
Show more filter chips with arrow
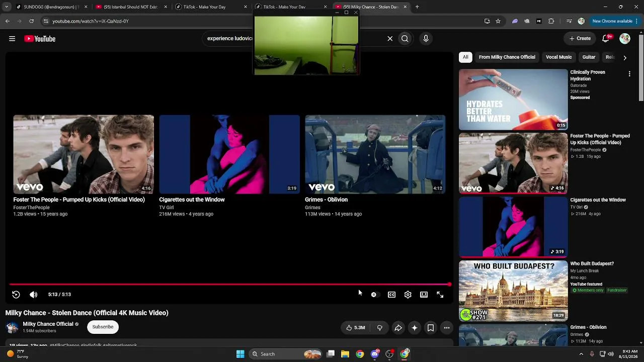point(625,58)
